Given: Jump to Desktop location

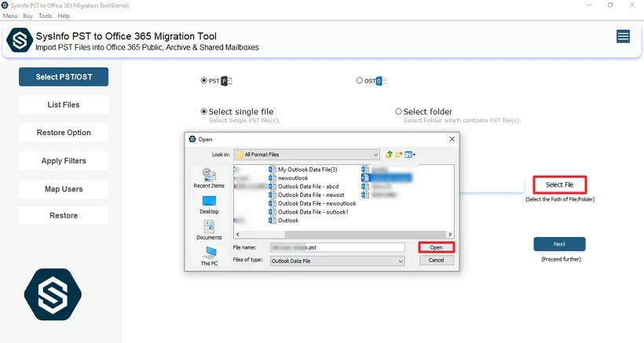Looking at the screenshot, I should (x=209, y=205).
